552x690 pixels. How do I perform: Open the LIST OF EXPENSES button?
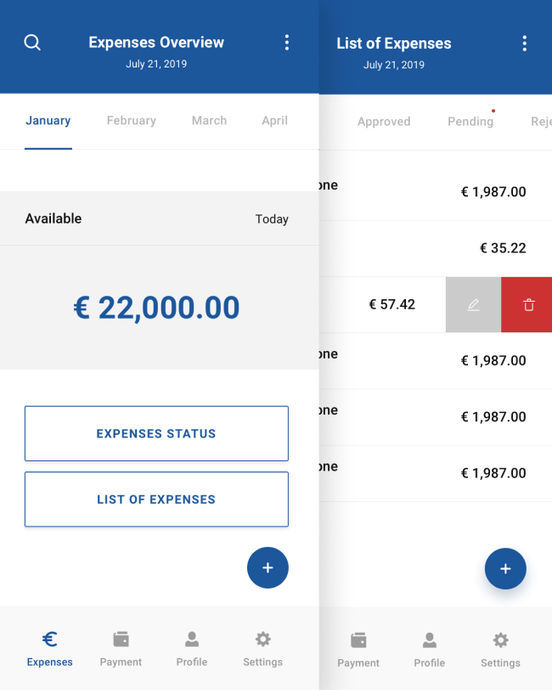click(x=157, y=499)
